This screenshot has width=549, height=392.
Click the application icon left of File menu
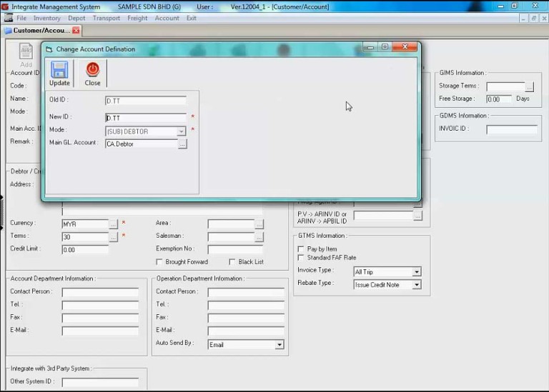click(9, 18)
